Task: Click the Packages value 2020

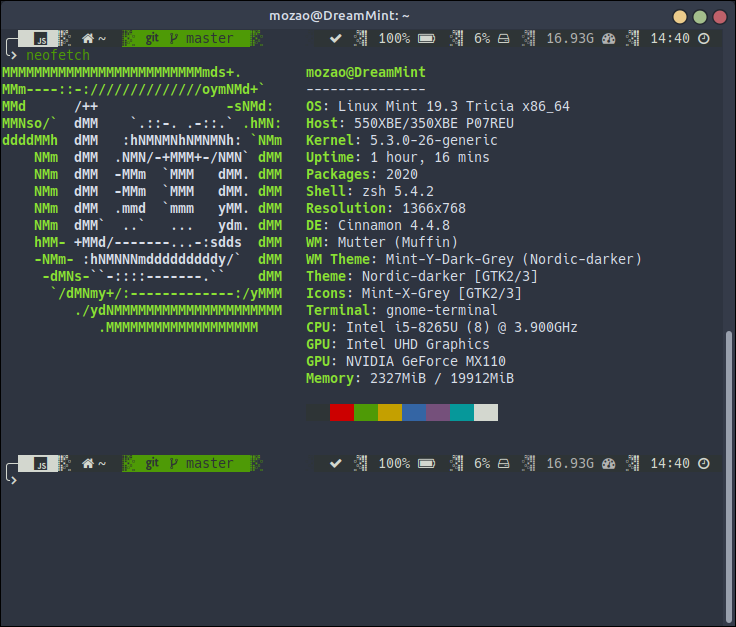Action: tap(402, 175)
